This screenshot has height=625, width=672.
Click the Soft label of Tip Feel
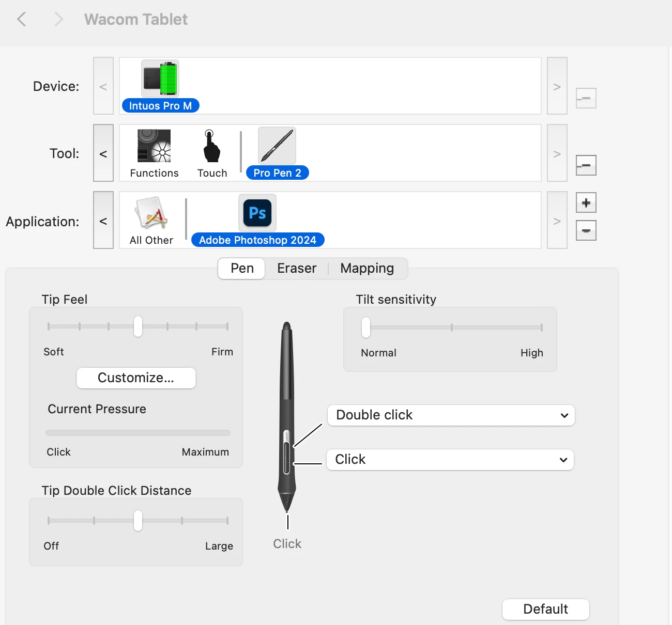54,352
